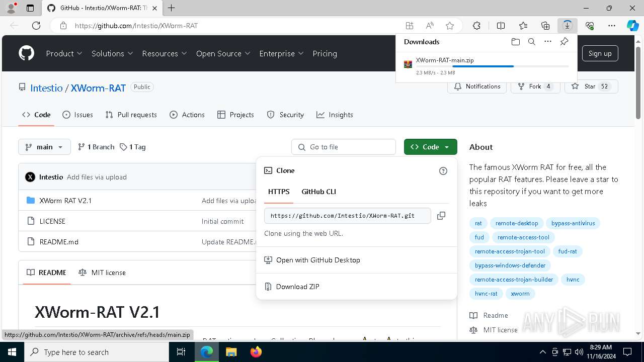Open Insights tab

click(335, 115)
